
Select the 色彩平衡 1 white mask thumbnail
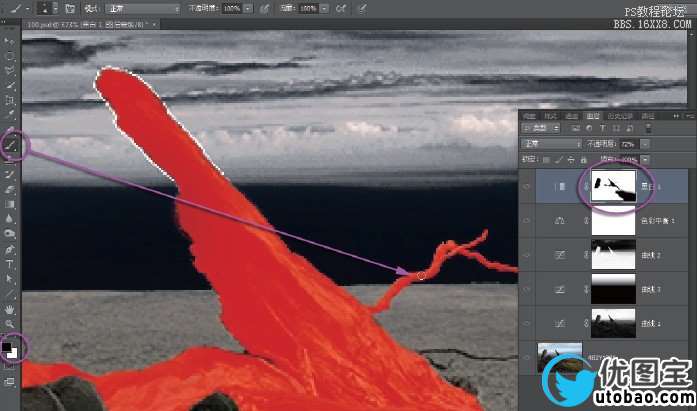pyautogui.click(x=613, y=221)
